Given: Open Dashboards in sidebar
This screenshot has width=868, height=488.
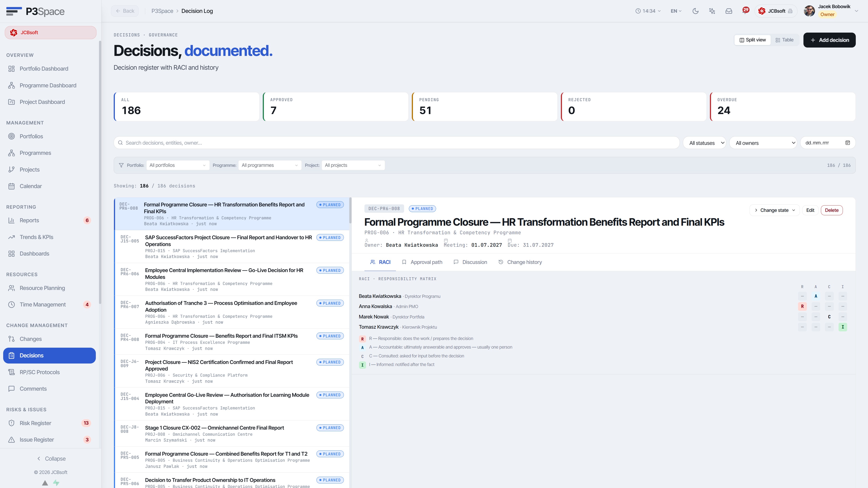Looking at the screenshot, I should point(50,254).
